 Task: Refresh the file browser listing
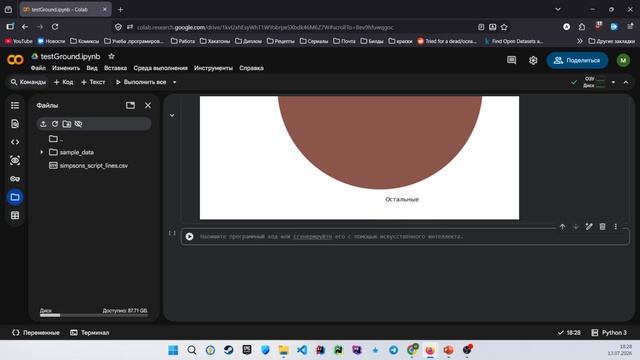55,124
